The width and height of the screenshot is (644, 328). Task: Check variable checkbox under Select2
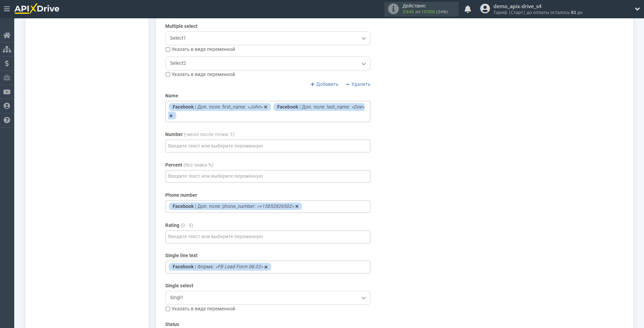click(x=168, y=75)
